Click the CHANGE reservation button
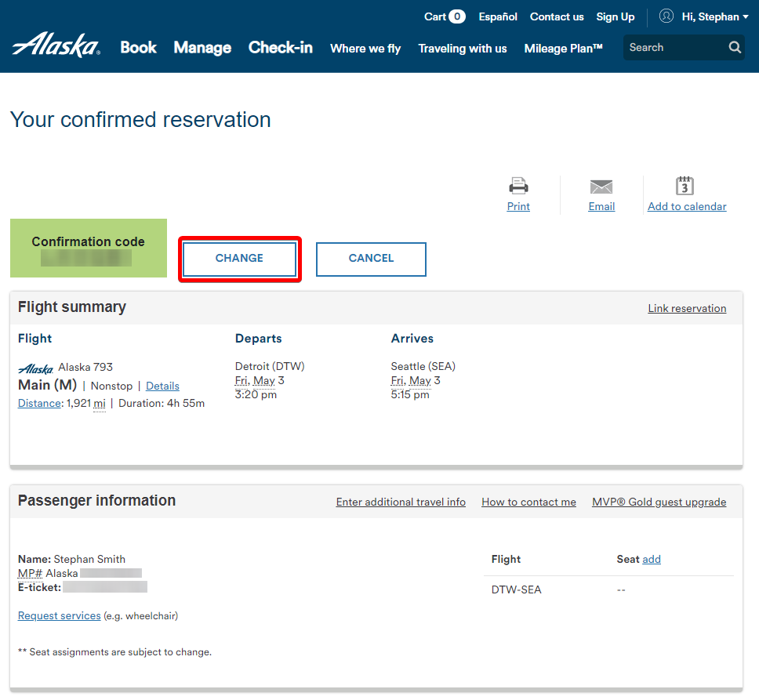759x700 pixels. pyautogui.click(x=240, y=259)
